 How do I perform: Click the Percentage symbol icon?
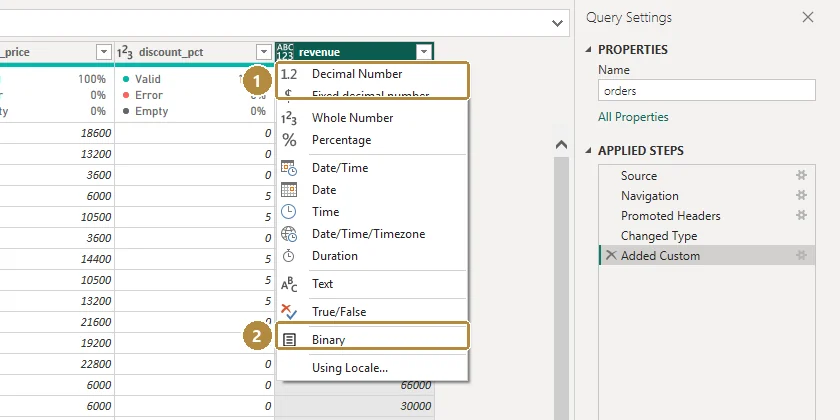pyautogui.click(x=289, y=140)
